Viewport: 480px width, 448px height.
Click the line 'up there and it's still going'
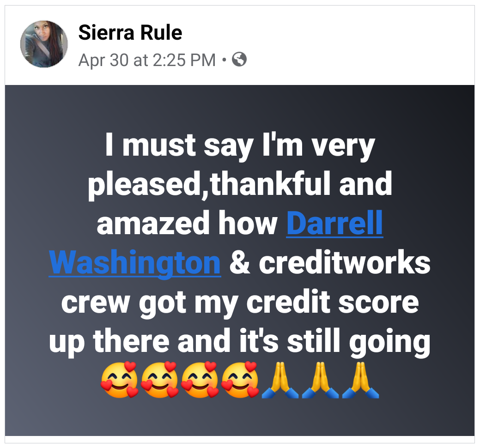(x=240, y=341)
